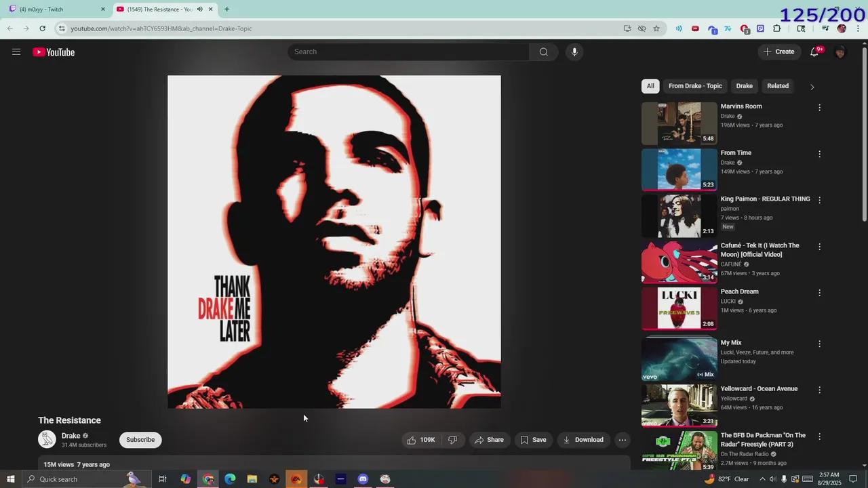Open Chrome profile avatar

pyautogui.click(x=842, y=28)
